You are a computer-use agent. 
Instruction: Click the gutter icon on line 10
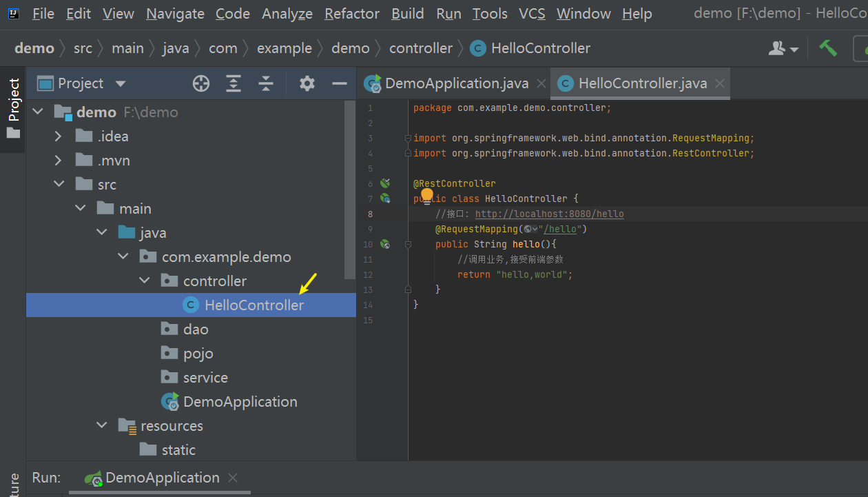tap(385, 244)
